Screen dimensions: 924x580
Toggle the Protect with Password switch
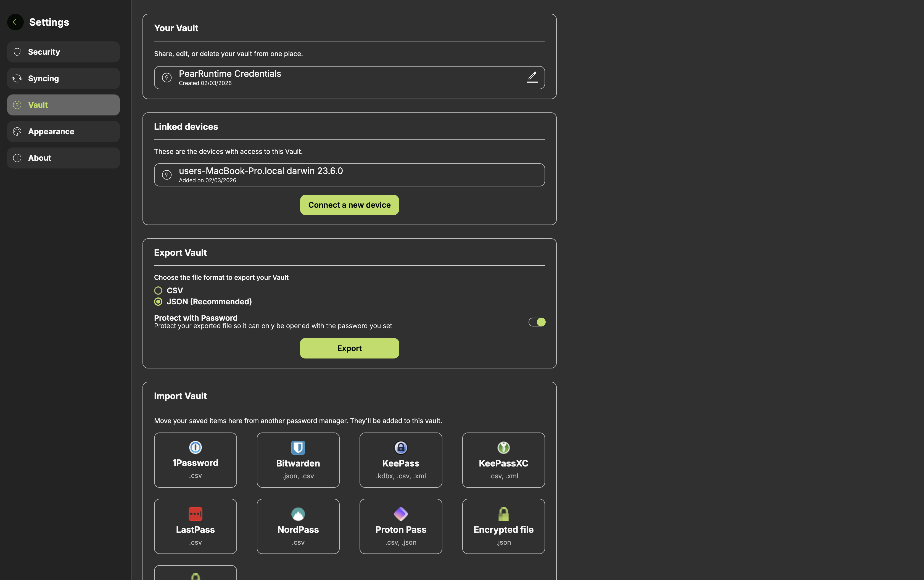537,322
